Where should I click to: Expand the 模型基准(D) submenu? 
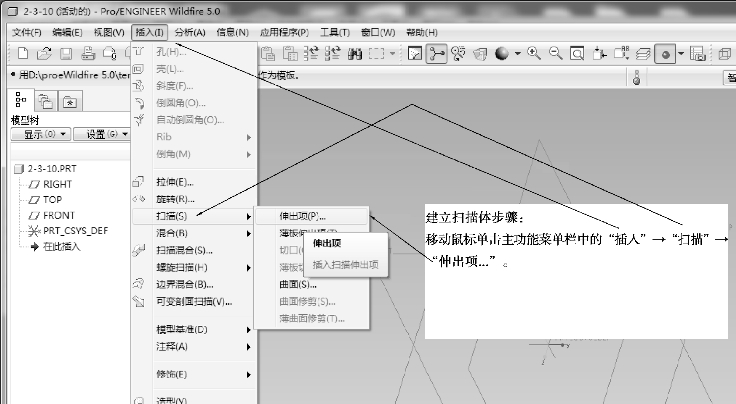(194, 329)
